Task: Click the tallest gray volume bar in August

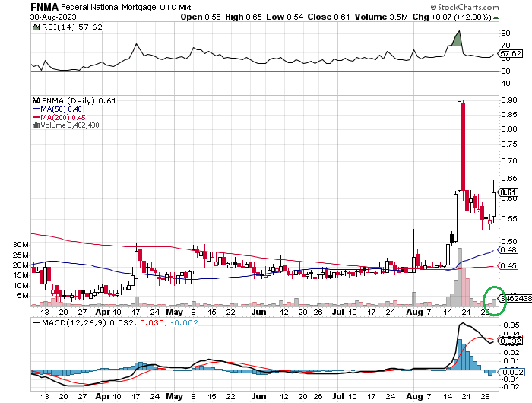Action: tap(460, 277)
